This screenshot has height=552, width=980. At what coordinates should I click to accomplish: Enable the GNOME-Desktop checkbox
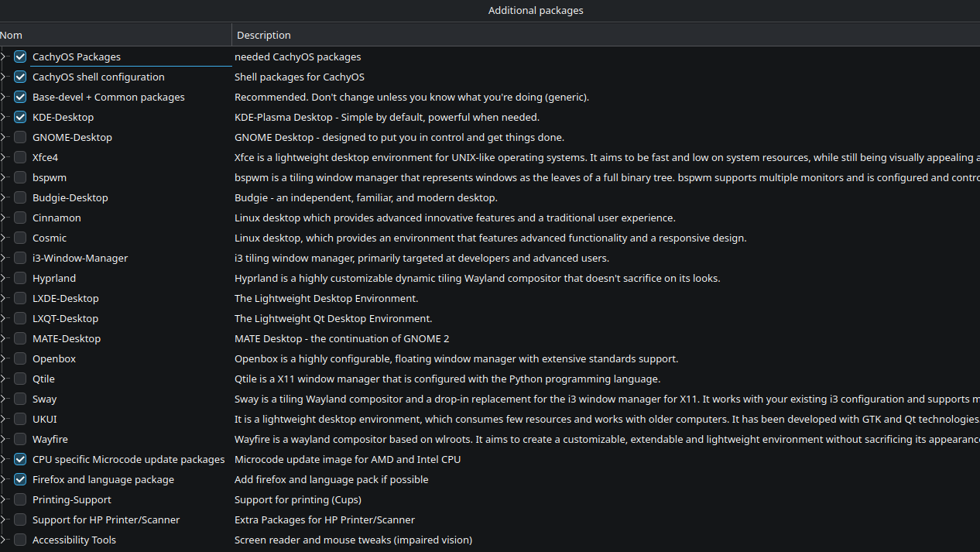20,137
